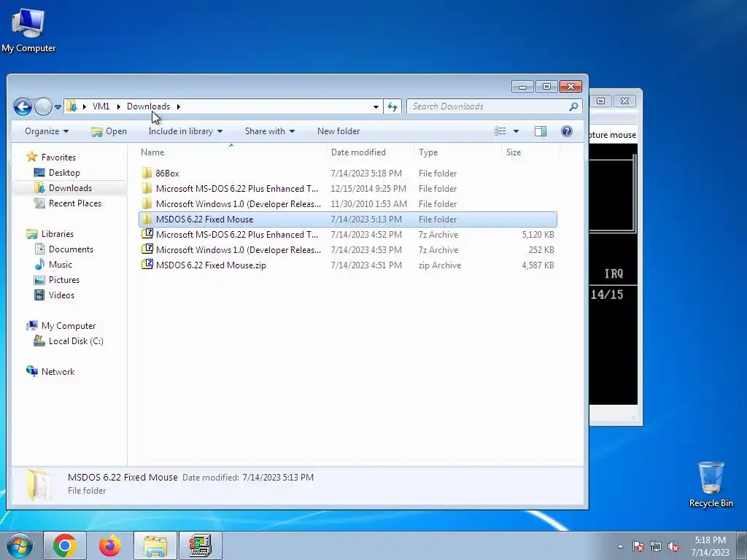Select the Microsoft MS-DOS 6.22 Plus Enhanced folder
747x560 pixels.
pyautogui.click(x=348, y=189)
